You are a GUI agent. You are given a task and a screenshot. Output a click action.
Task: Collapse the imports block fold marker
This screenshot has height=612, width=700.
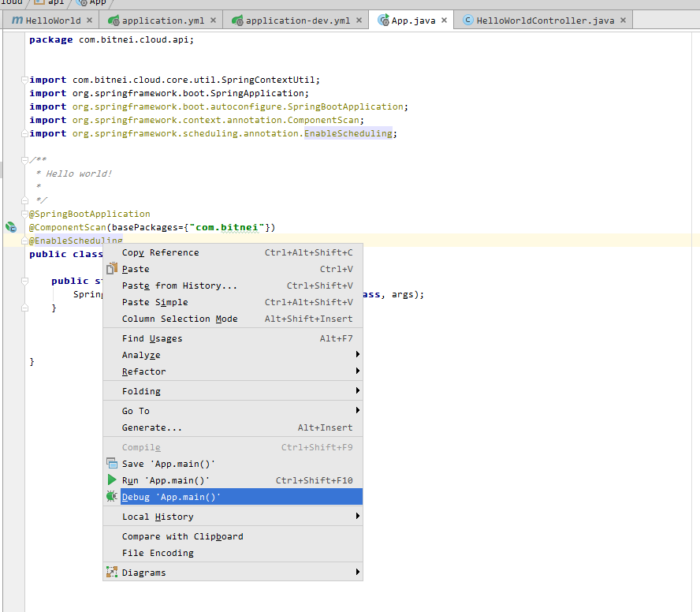[x=24, y=80]
